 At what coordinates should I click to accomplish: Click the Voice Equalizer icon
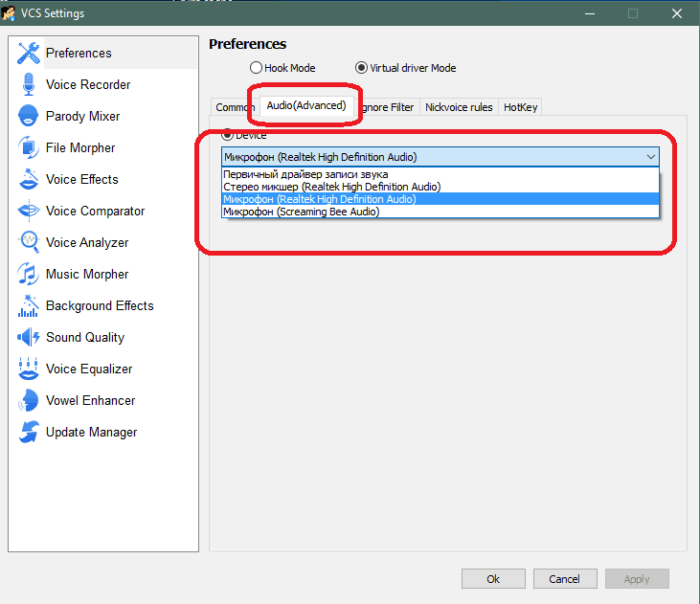(29, 369)
